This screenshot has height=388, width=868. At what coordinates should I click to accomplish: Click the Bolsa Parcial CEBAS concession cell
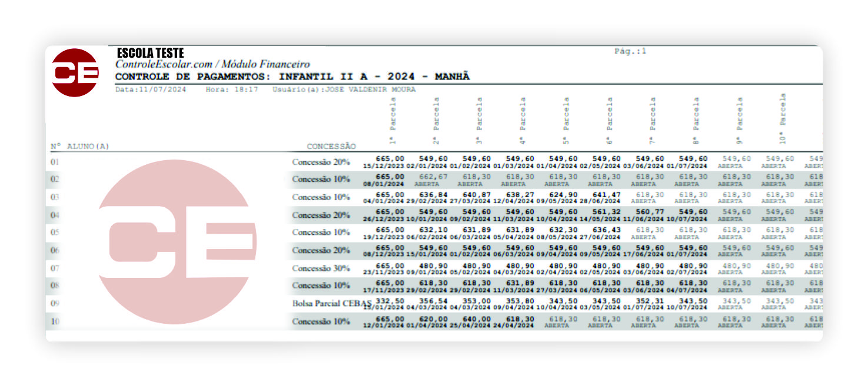click(332, 304)
